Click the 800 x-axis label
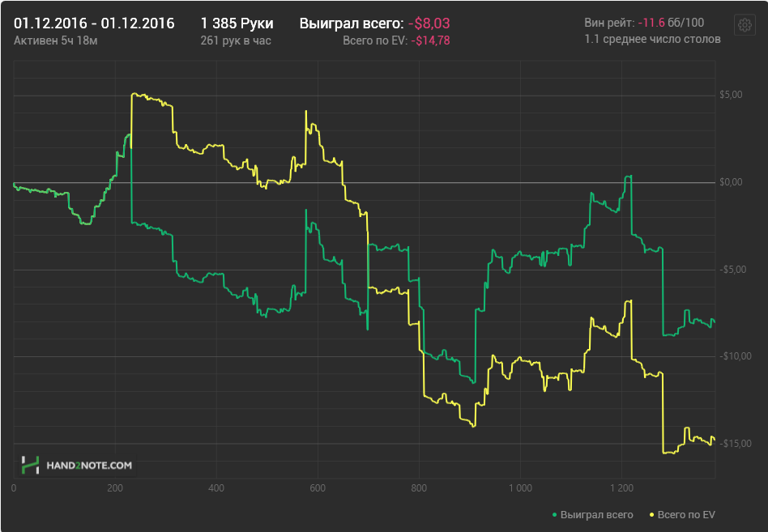 click(419, 488)
